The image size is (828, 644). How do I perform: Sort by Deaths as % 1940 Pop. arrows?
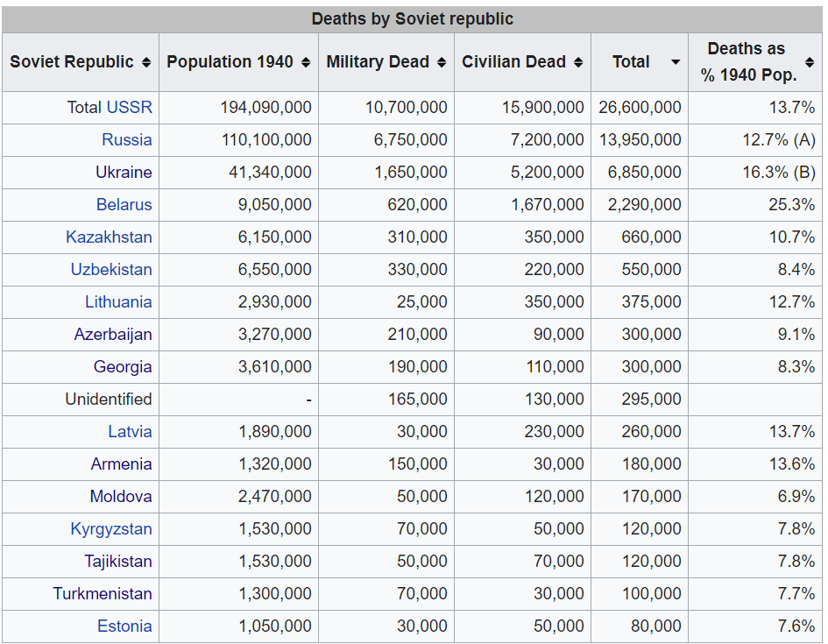point(809,62)
